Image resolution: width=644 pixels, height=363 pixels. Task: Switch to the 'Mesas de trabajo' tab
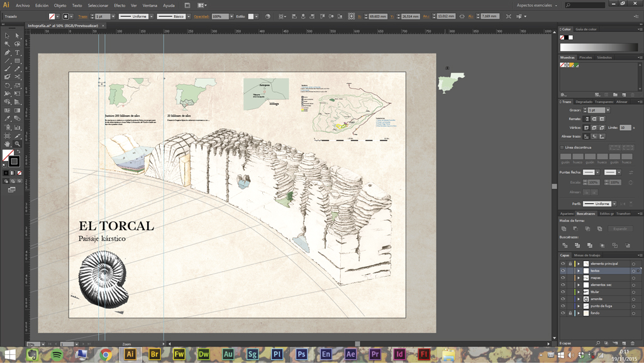pyautogui.click(x=587, y=255)
